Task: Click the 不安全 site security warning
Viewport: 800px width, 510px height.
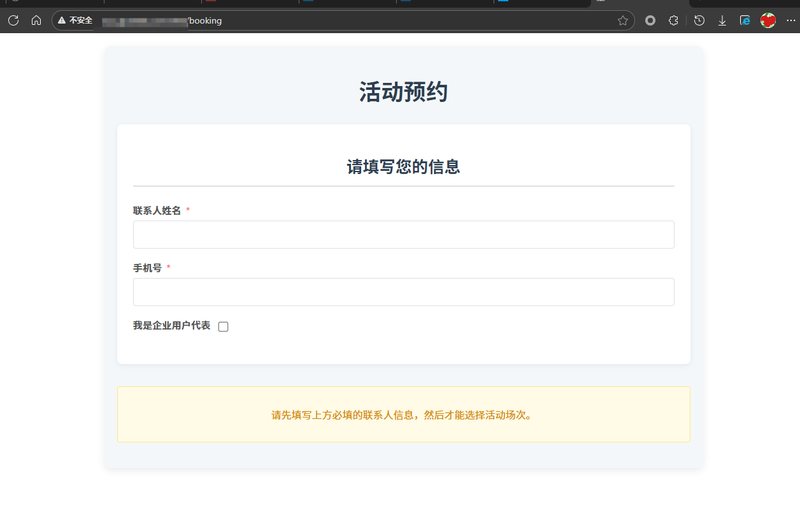Action: click(x=75, y=20)
